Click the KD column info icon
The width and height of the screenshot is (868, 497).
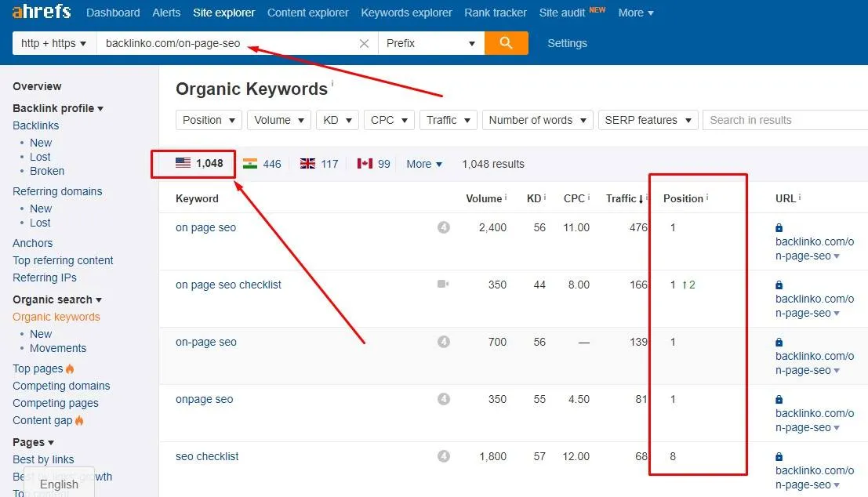point(545,197)
